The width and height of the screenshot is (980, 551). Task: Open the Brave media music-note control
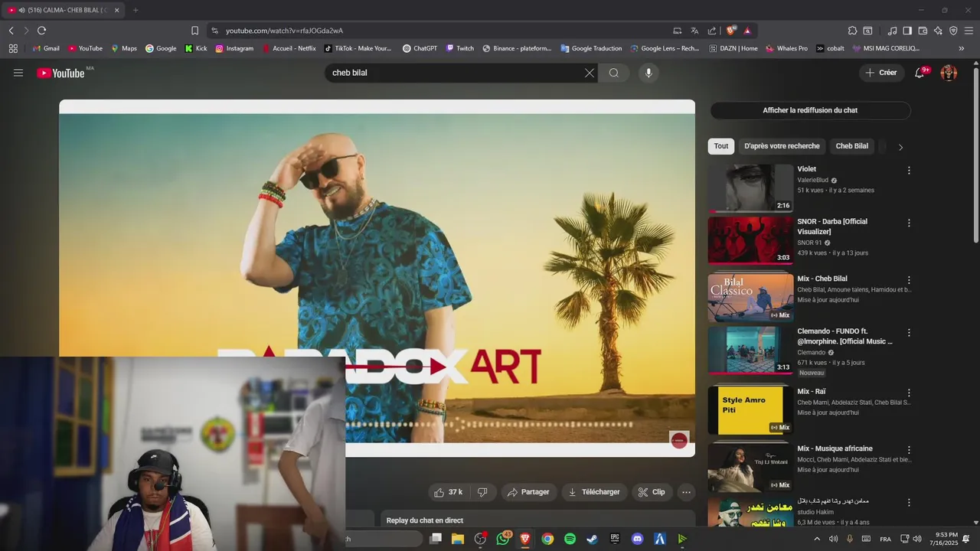[x=892, y=31]
